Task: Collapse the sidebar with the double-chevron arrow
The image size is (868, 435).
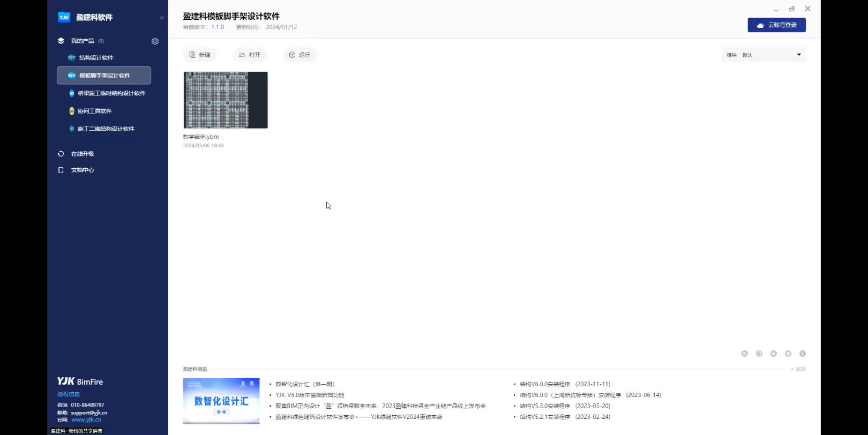Action: [x=162, y=18]
